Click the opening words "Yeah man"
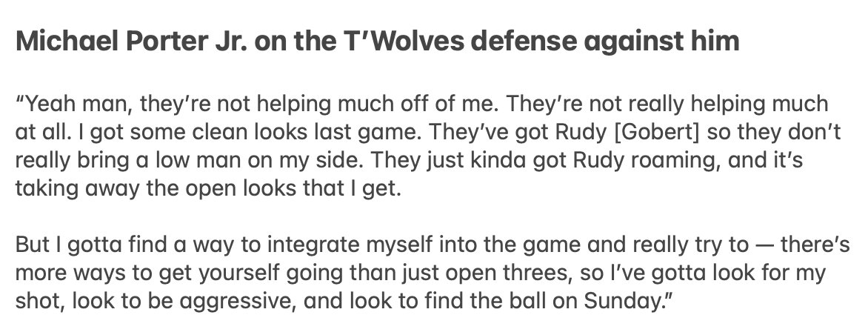This screenshot has height=335, width=868. pos(78,104)
